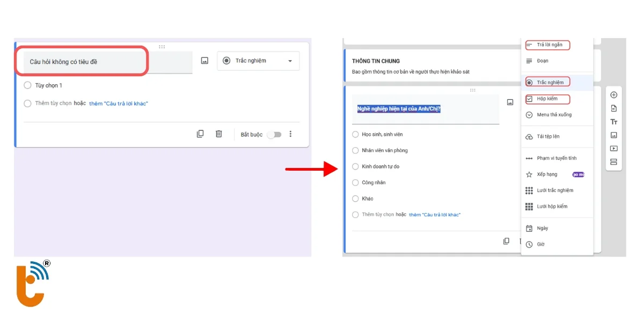Screen dimensions: 644x322
Task: Click the 'thêm "Câu trả lời khác"' link in left card
Action: point(118,104)
